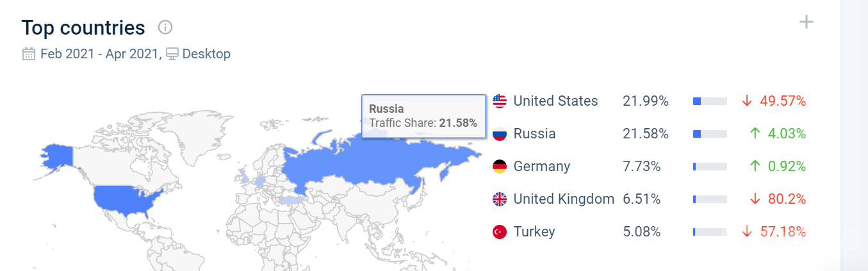Select the United Kingdom country name
The height and width of the screenshot is (271, 868).
tap(564, 199)
